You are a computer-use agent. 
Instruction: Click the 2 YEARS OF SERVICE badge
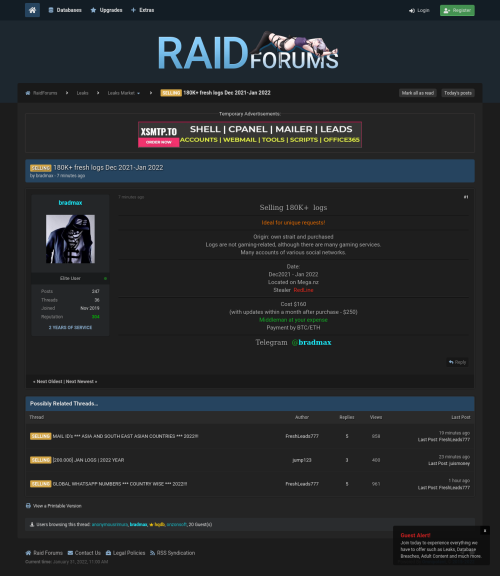pos(70,328)
